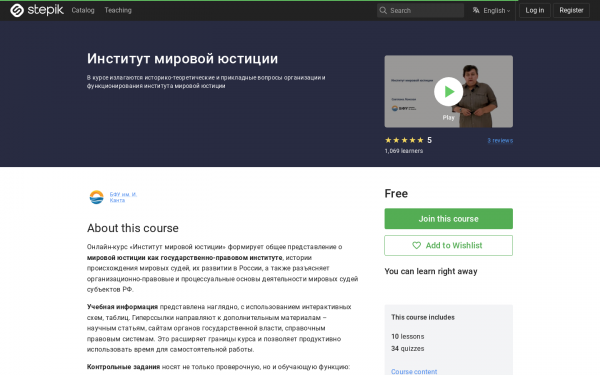Click the 1,069 learners text
This screenshot has width=600, height=375.
(404, 151)
